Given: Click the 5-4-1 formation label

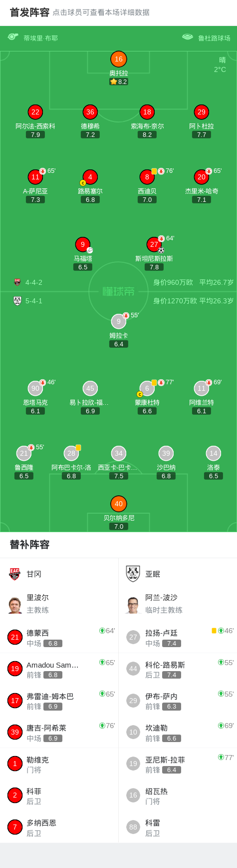Looking at the screenshot, I should 34,301.
